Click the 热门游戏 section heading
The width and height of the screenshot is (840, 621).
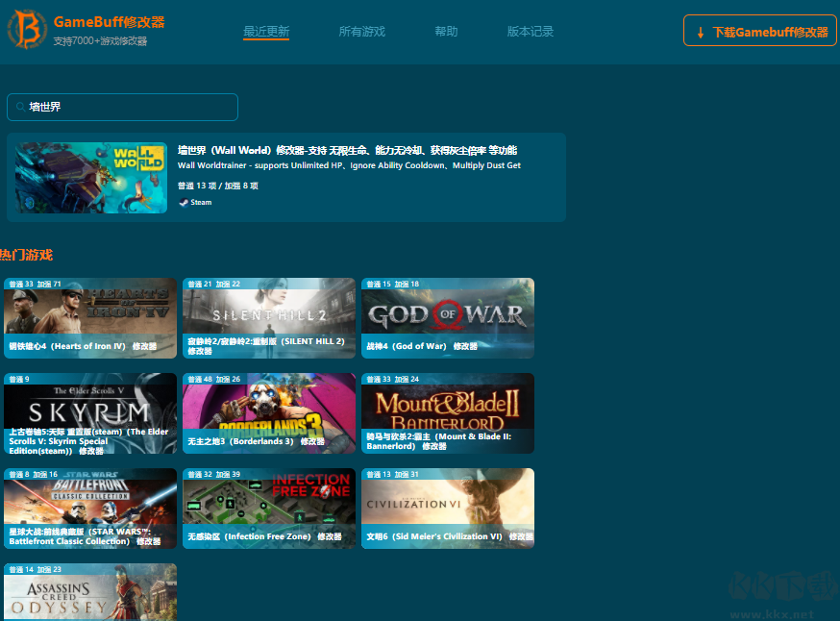(x=26, y=255)
